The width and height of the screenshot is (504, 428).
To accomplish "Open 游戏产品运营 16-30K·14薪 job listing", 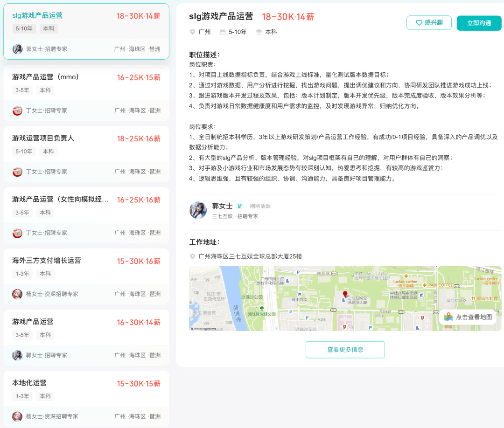I will (86, 338).
